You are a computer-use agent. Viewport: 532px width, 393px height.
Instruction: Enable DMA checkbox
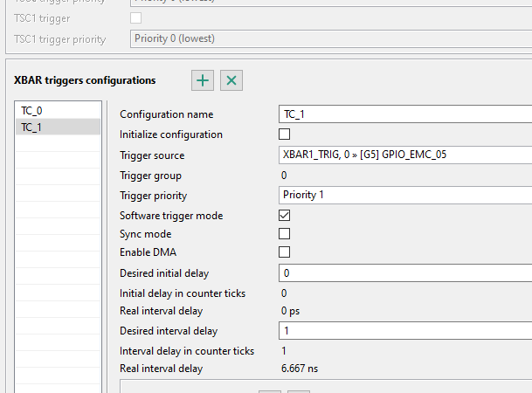[x=284, y=252]
